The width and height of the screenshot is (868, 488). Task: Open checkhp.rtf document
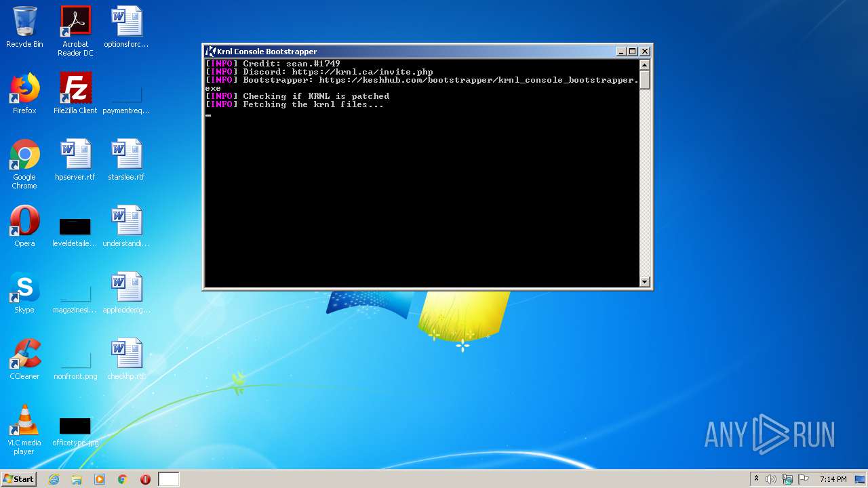[x=126, y=359]
